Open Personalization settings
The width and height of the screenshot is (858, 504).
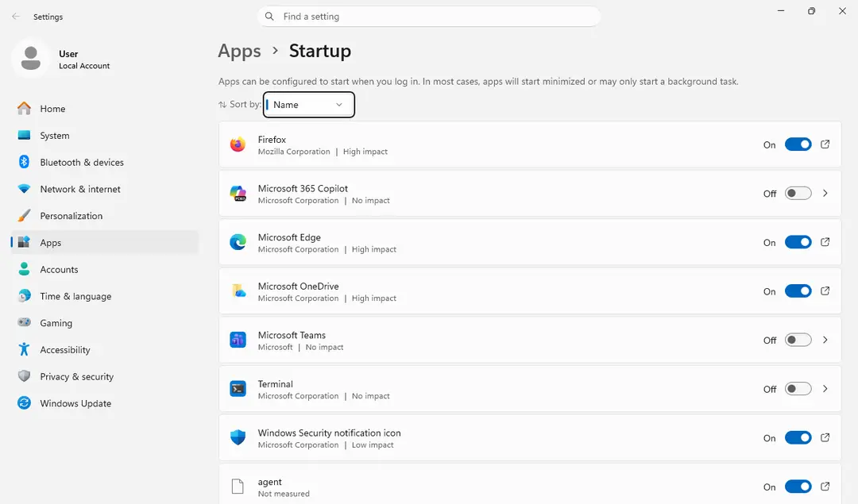[104, 215]
